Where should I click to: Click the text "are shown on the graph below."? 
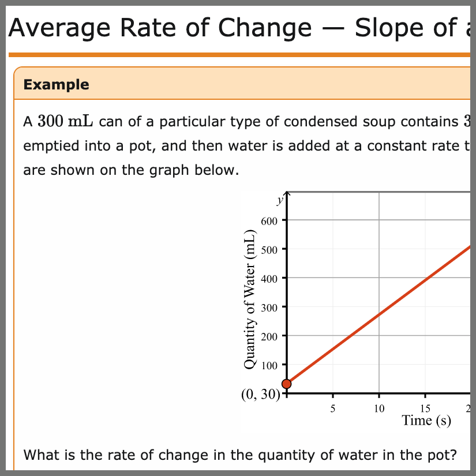(130, 170)
